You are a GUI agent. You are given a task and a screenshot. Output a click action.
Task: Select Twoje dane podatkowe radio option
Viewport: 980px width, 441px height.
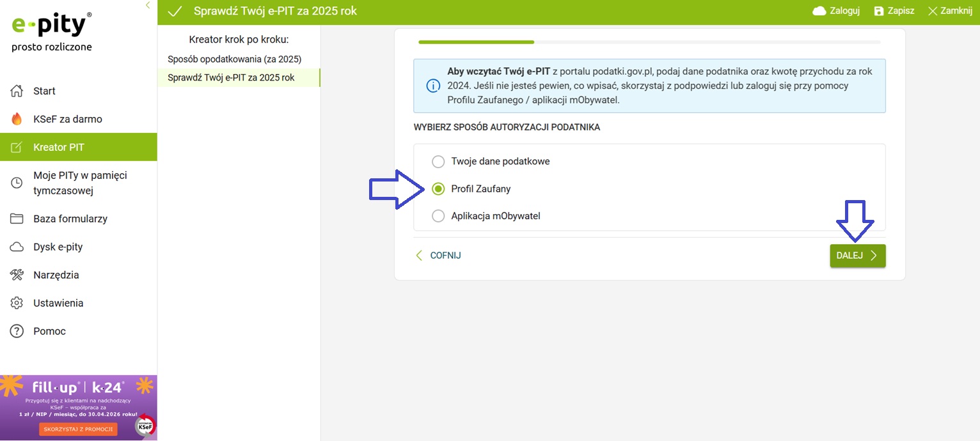point(438,161)
